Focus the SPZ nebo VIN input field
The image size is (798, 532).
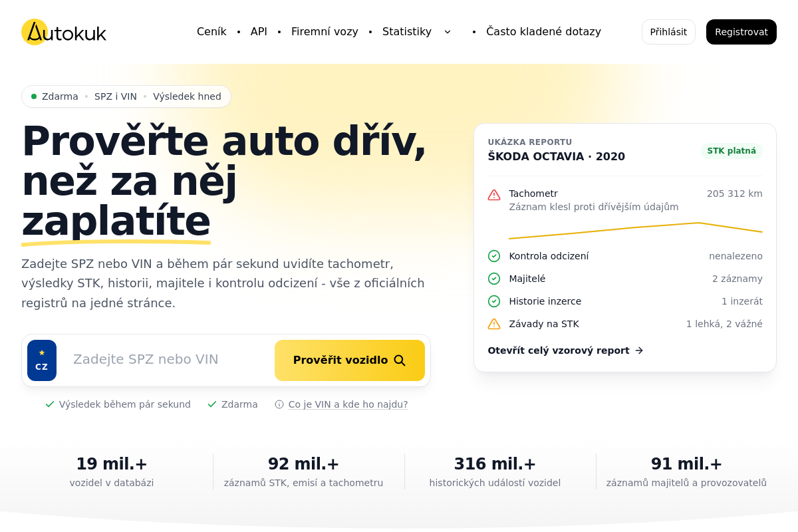166,360
